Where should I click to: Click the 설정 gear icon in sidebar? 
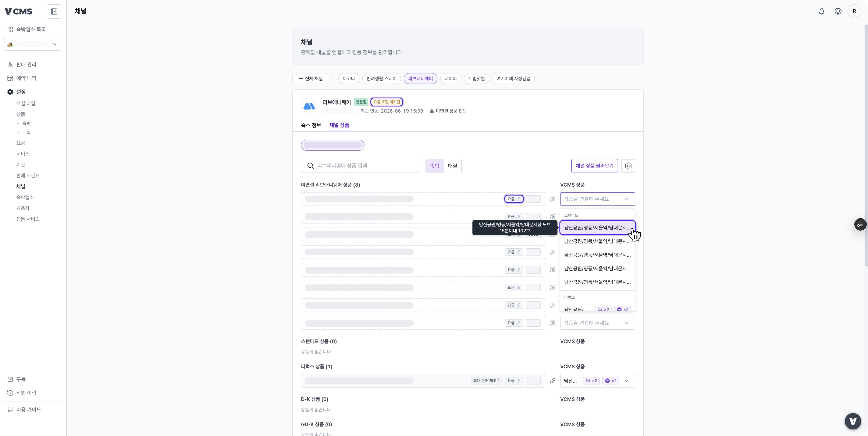[10, 92]
